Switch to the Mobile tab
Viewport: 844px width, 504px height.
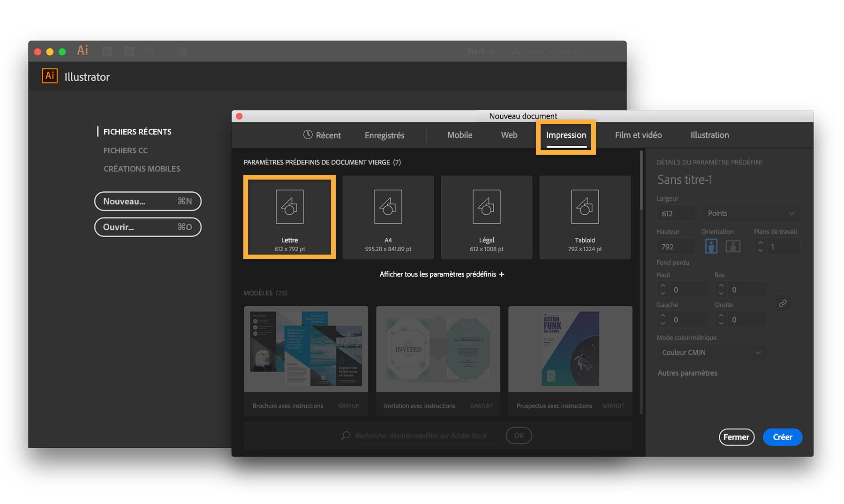pos(460,135)
